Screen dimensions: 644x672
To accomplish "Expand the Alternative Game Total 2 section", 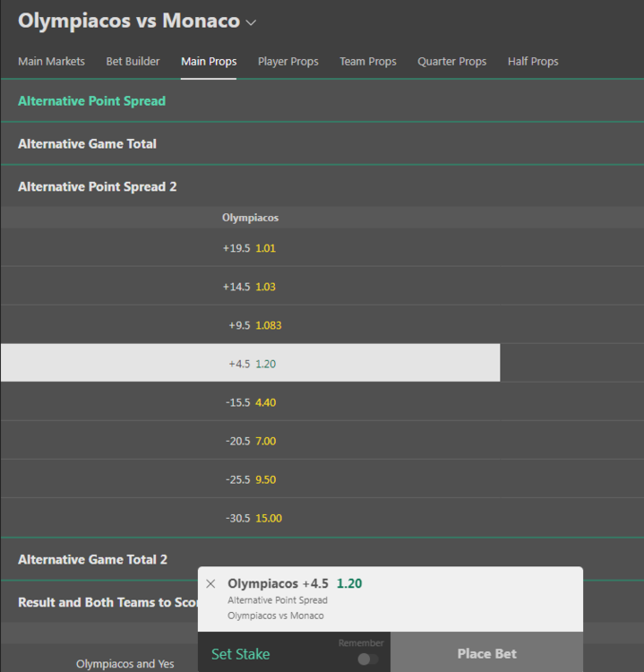I will [93, 559].
